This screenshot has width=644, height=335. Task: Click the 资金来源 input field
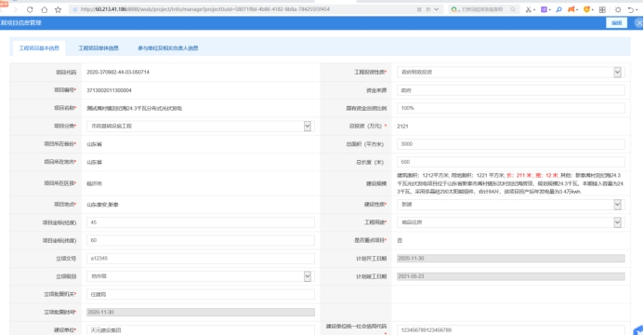510,90
